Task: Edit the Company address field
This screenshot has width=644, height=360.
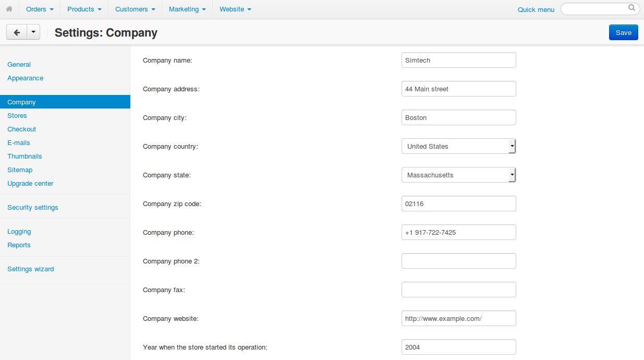Action: click(459, 89)
